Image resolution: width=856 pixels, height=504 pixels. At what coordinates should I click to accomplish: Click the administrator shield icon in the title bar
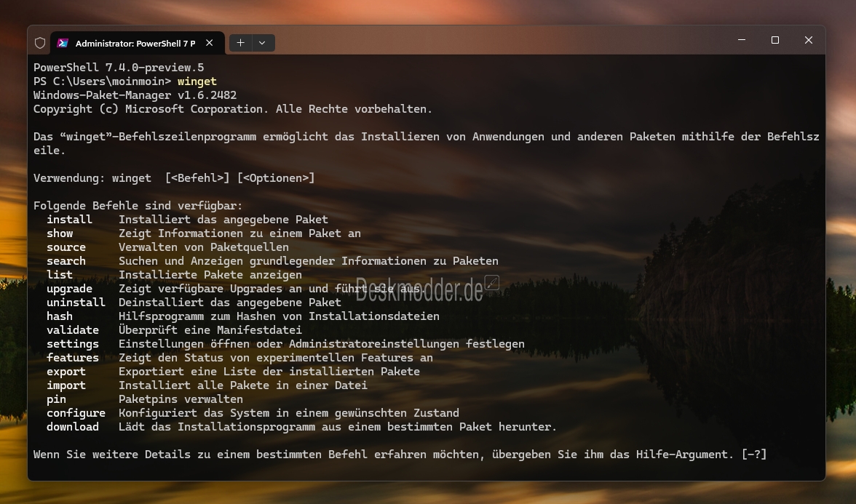tap(40, 43)
